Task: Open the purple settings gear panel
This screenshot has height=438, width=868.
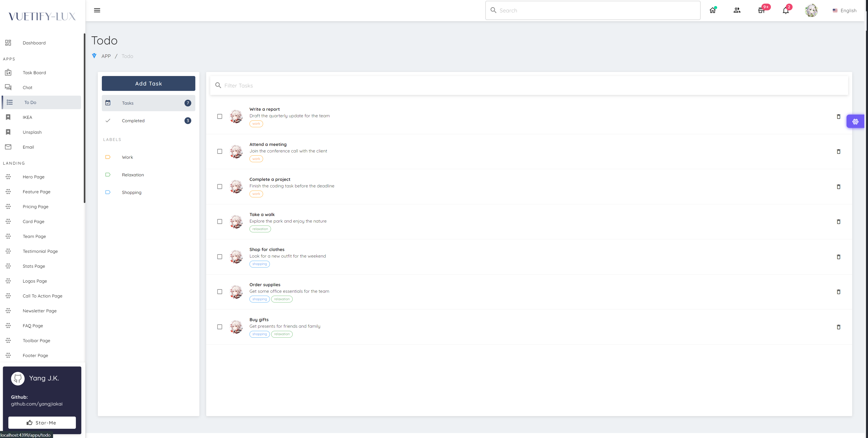Action: coord(855,122)
